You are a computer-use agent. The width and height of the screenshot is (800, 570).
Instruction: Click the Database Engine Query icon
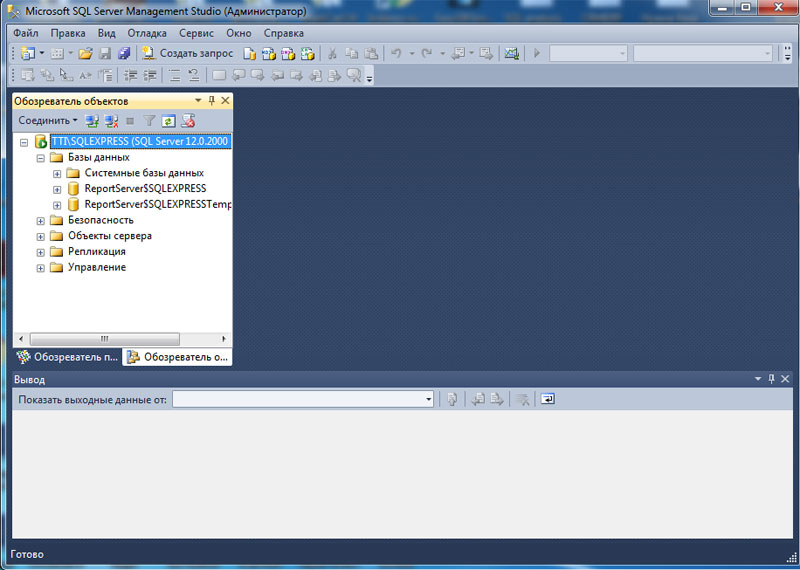pyautogui.click(x=249, y=53)
